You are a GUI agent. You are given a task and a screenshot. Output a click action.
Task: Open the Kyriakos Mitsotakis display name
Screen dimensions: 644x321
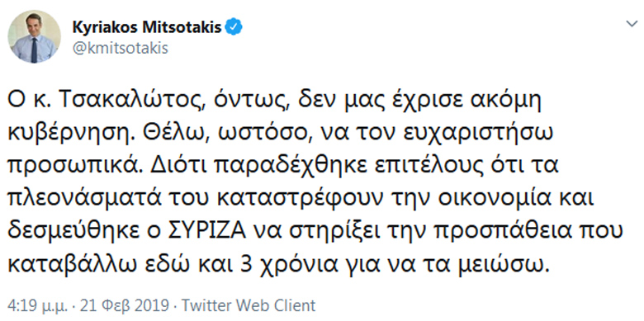147,27
